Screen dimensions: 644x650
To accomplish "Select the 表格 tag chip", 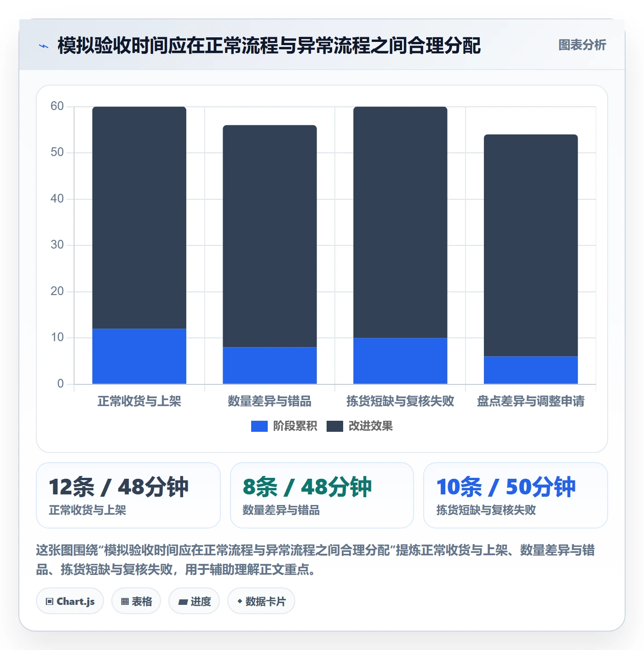I will (136, 601).
